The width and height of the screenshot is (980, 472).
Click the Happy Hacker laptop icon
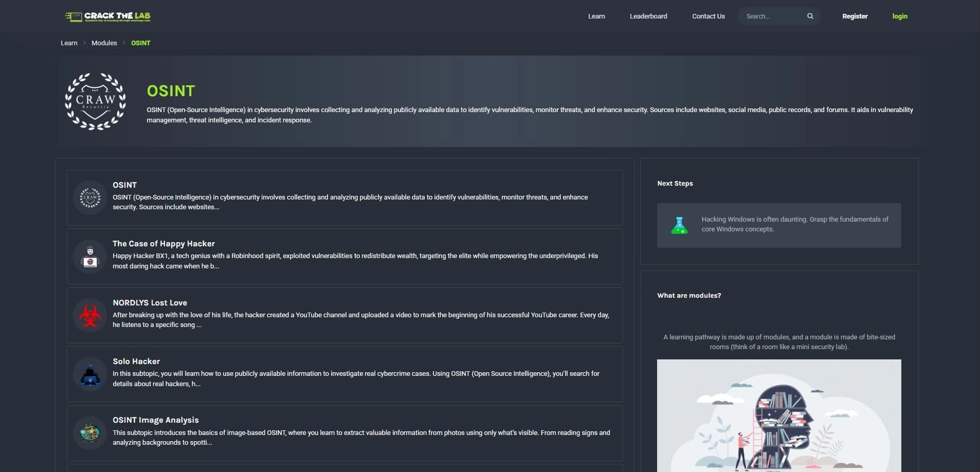90,256
